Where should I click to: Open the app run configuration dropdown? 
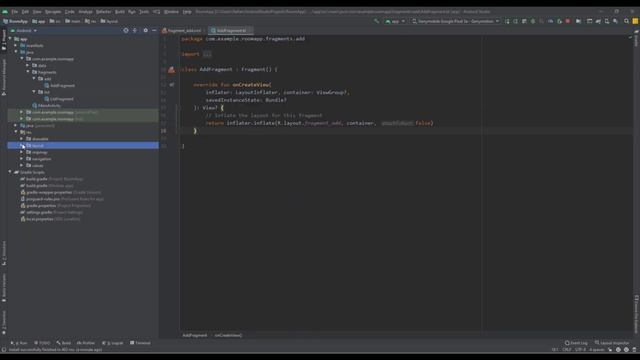click(395, 21)
